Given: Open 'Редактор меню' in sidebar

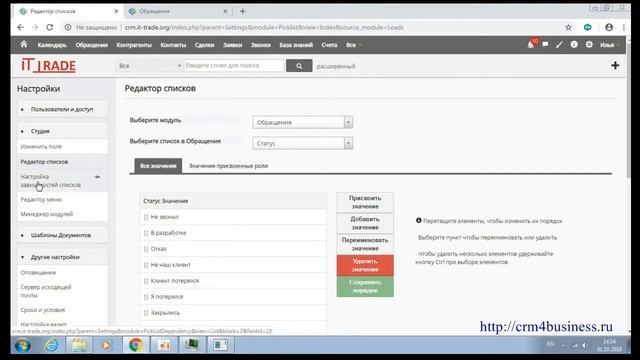Looking at the screenshot, I should point(62,200).
